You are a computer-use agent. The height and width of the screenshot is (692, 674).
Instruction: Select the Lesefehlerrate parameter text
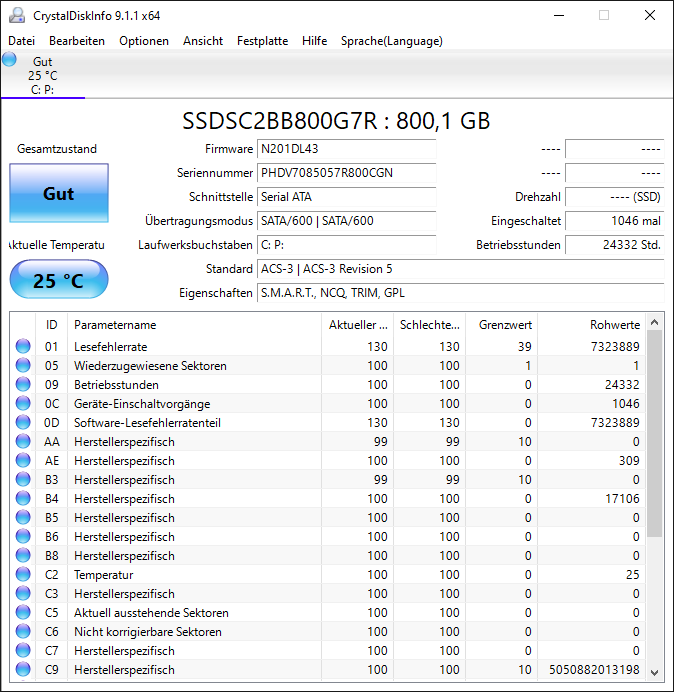point(110,346)
